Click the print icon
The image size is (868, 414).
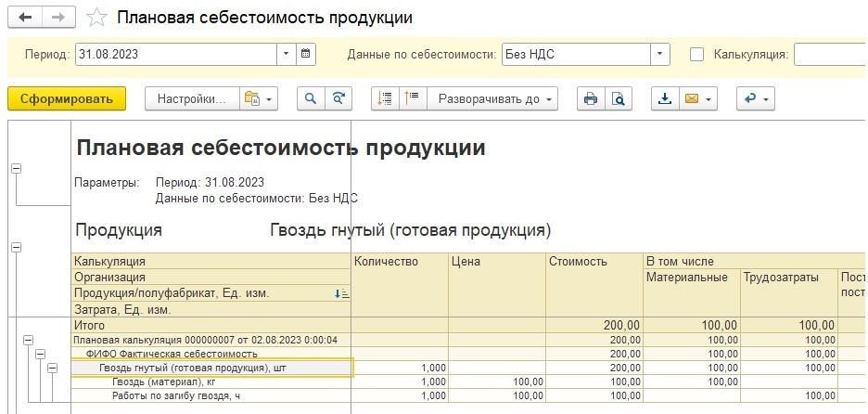(x=589, y=99)
